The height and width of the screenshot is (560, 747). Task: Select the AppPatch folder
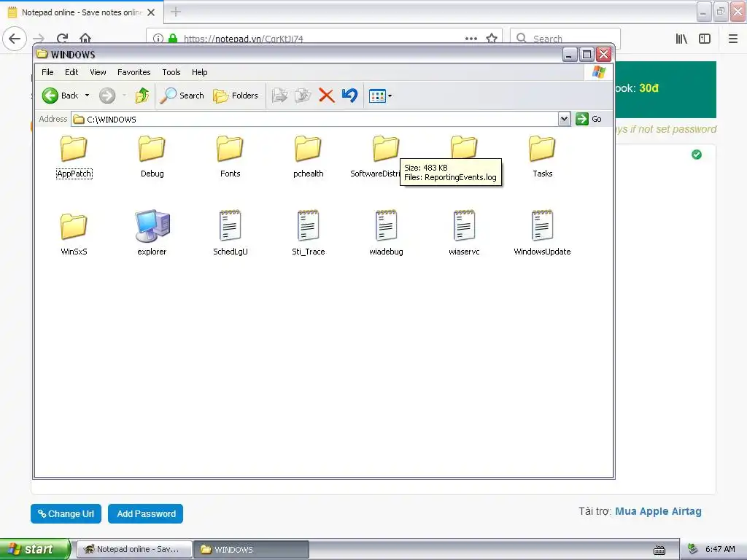coord(74,157)
